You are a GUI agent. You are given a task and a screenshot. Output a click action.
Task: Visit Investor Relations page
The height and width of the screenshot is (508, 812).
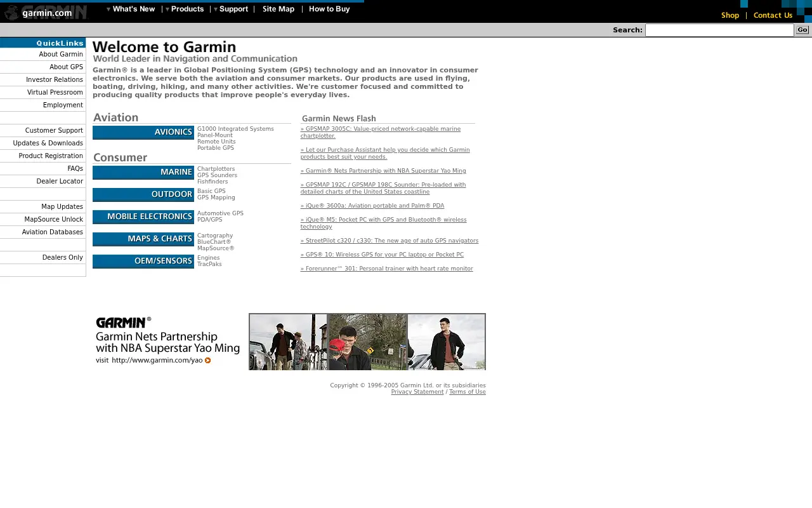click(x=55, y=80)
